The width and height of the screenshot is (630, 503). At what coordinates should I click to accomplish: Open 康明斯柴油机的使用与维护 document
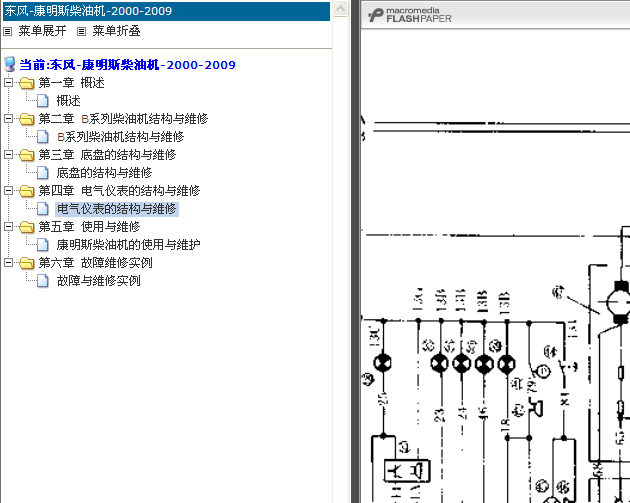point(128,245)
